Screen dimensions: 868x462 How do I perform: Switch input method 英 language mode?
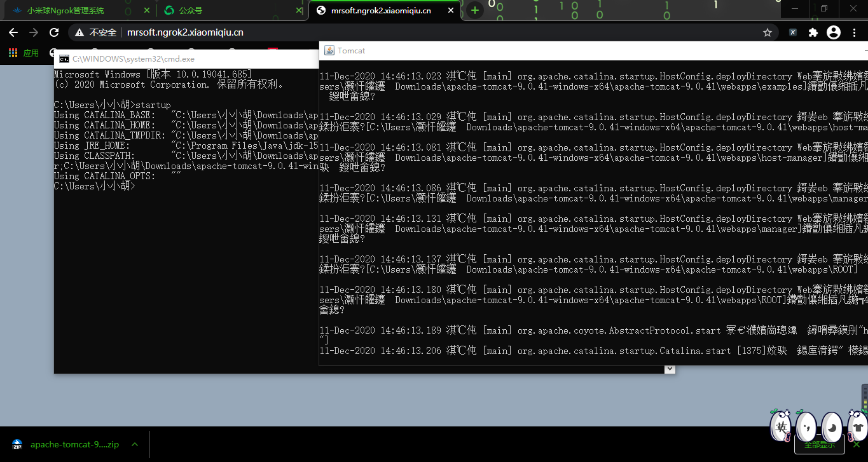point(781,426)
